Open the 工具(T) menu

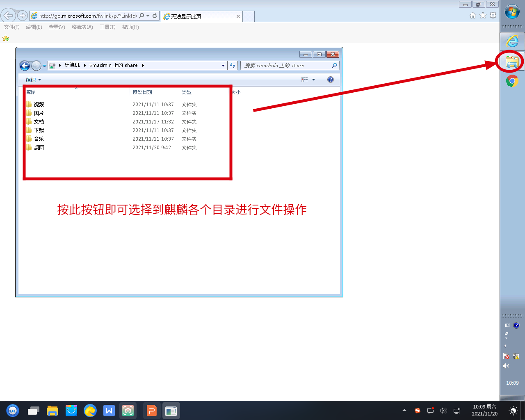pos(107,27)
